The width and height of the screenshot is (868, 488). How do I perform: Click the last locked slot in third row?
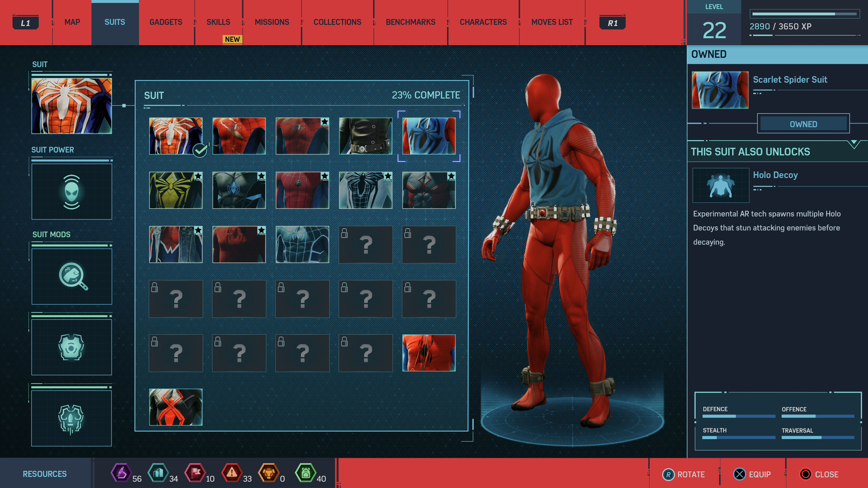pyautogui.click(x=429, y=244)
